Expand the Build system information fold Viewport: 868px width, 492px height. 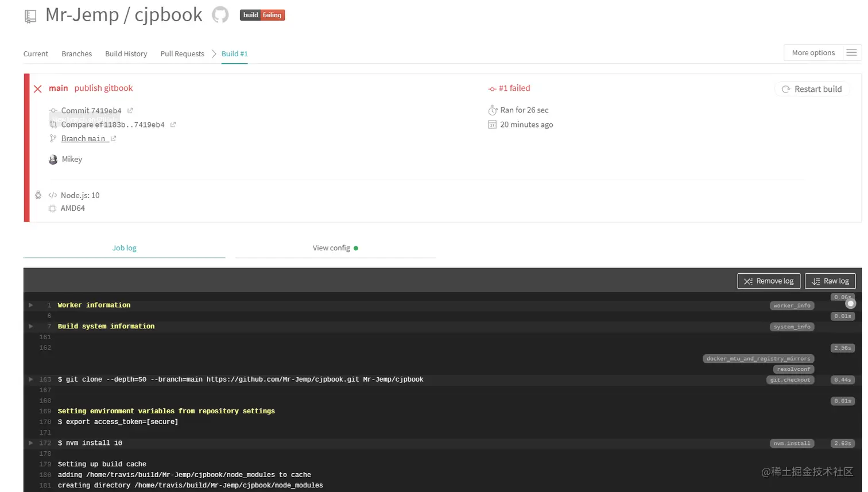point(31,326)
